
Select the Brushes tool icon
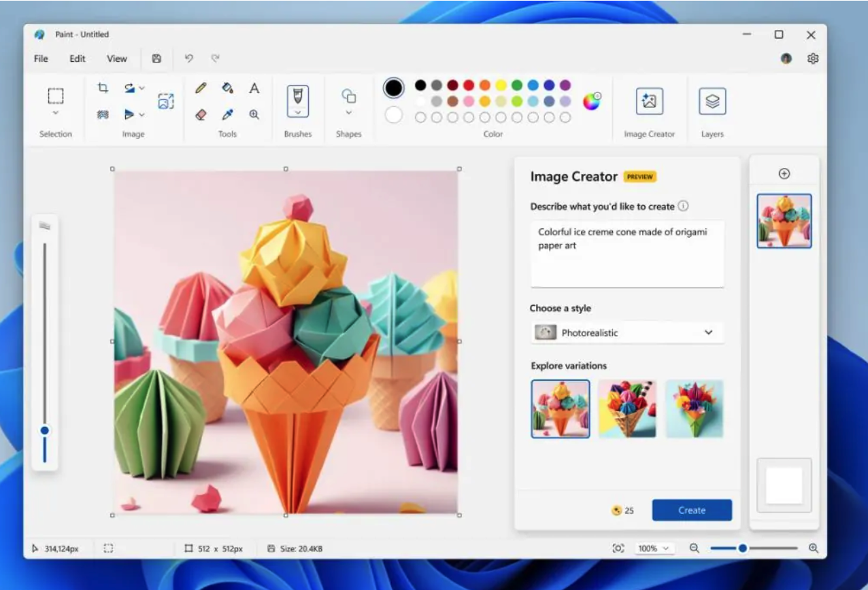pos(298,96)
